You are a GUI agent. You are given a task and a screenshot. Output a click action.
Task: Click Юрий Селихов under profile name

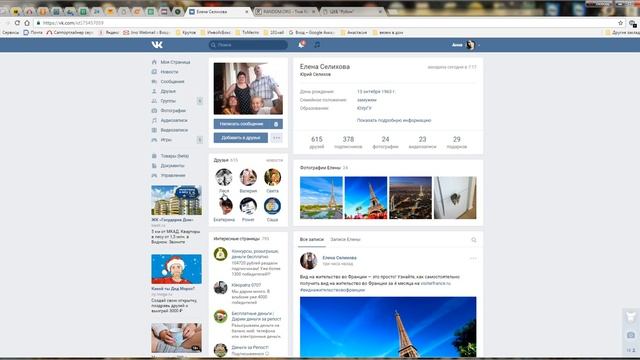point(315,75)
